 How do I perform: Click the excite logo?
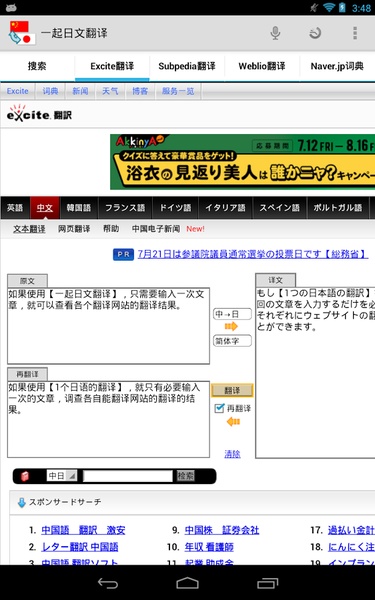click(39, 114)
